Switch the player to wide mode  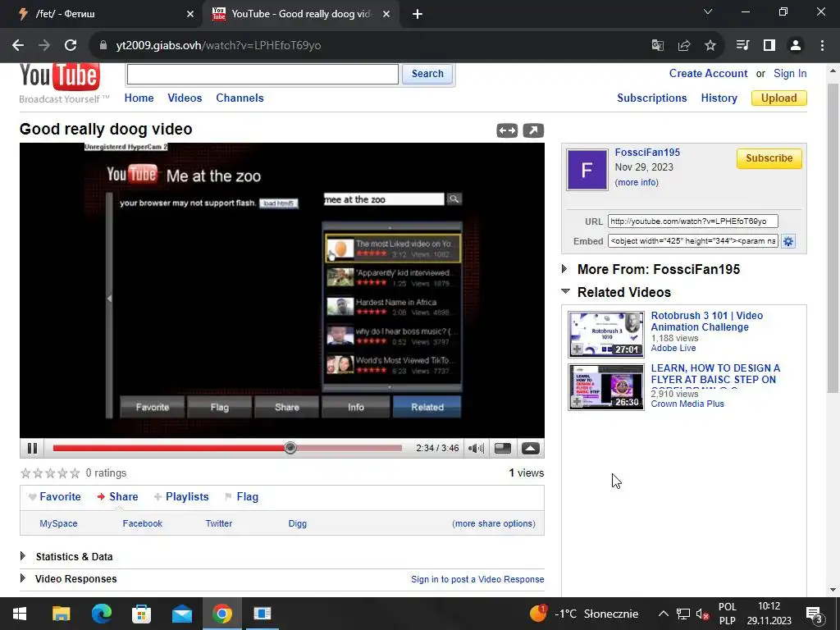[507, 130]
